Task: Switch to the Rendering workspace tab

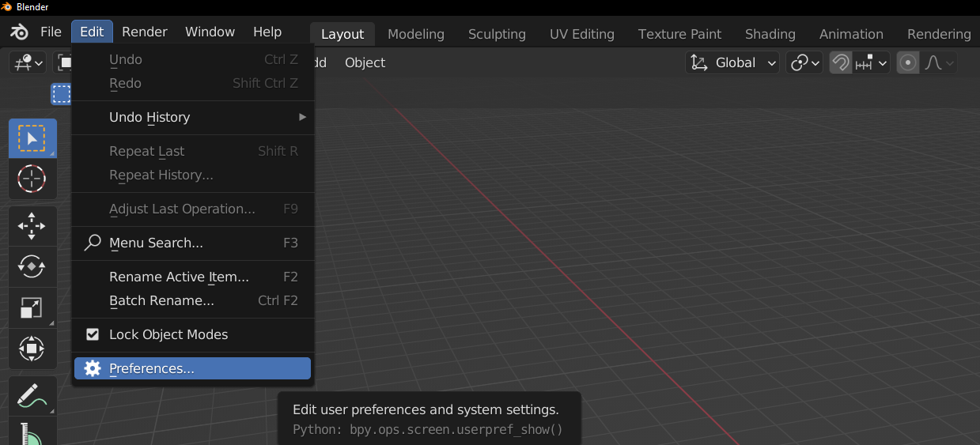Action: [939, 34]
